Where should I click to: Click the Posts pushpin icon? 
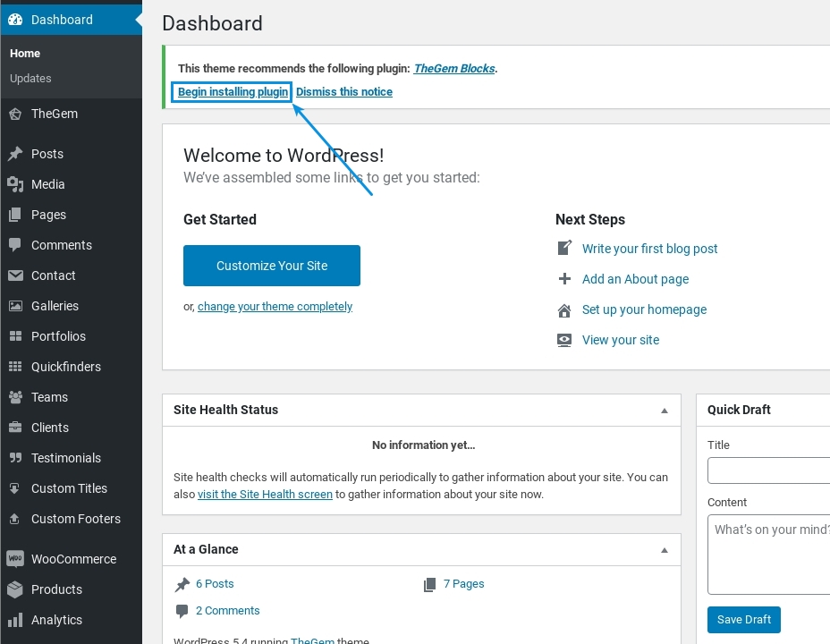[15, 154]
